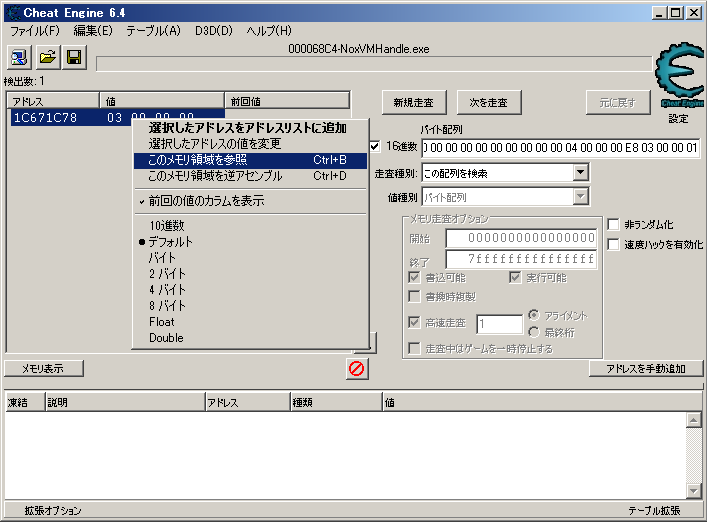Open the ファイル(F) menu

(x=35, y=31)
